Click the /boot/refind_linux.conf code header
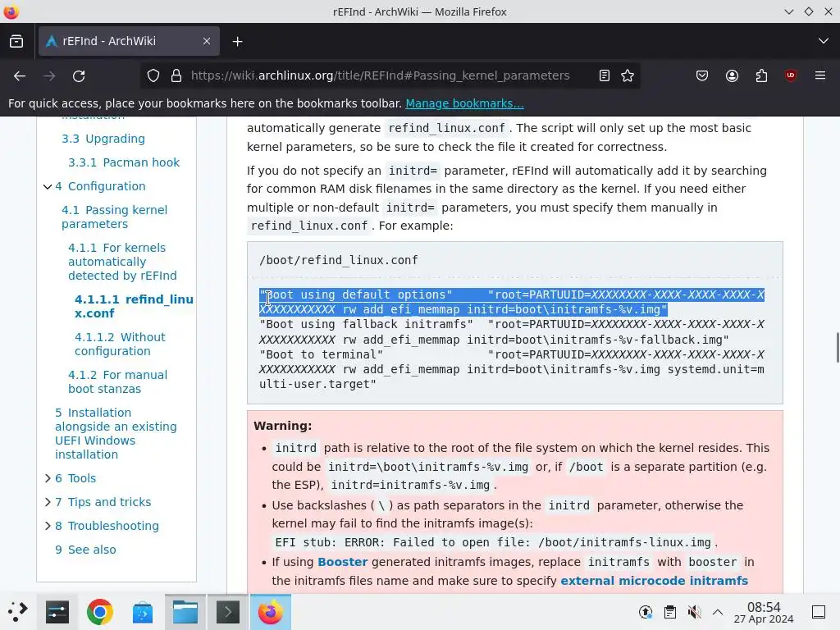Viewport: 840px width, 630px height. [338, 260]
